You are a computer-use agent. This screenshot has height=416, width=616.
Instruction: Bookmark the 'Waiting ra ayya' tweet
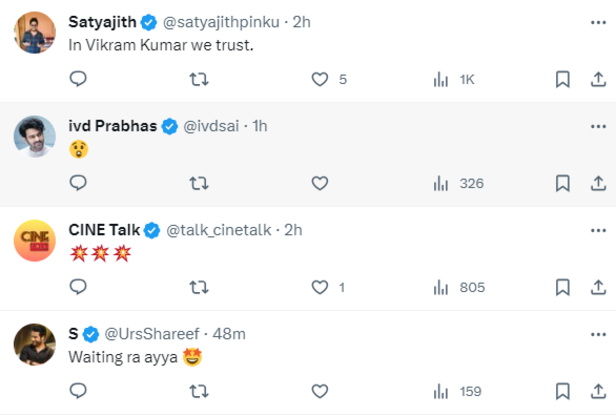click(x=563, y=391)
